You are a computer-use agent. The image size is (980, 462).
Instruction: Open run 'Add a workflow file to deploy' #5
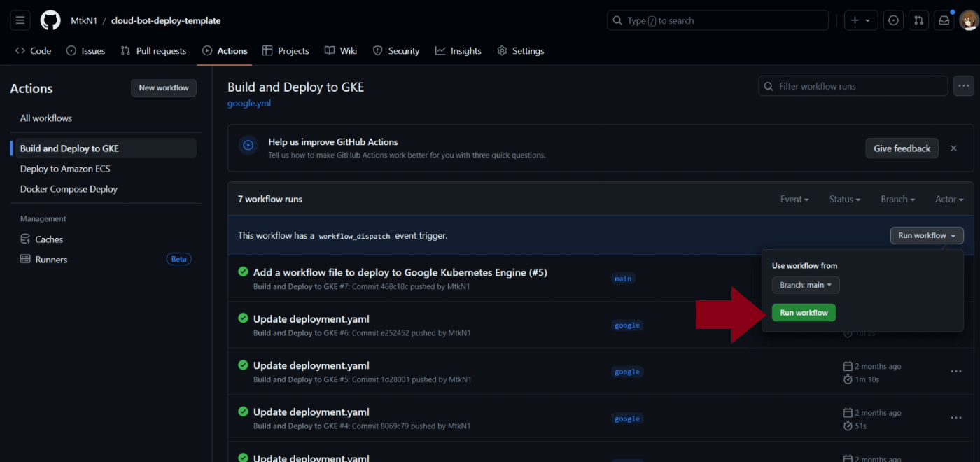click(x=400, y=272)
